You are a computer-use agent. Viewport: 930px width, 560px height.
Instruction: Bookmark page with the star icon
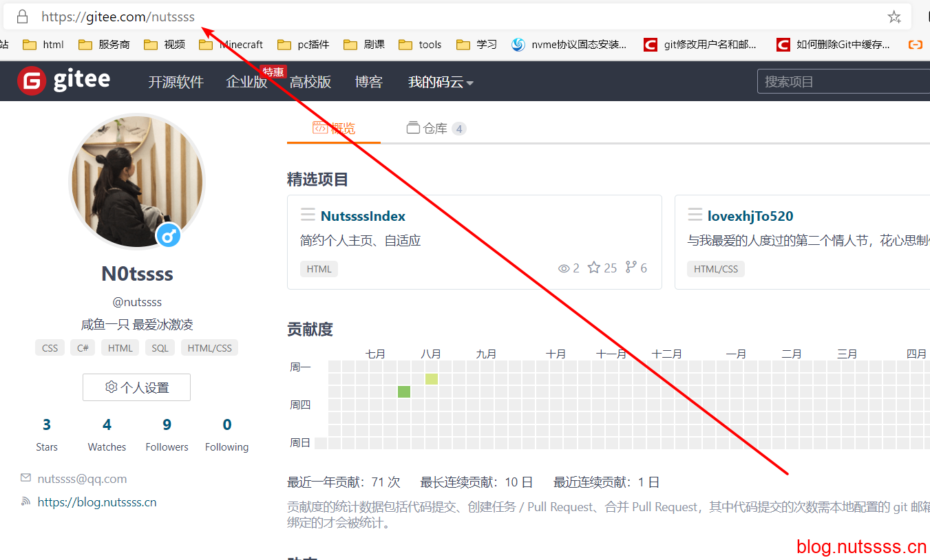894,17
